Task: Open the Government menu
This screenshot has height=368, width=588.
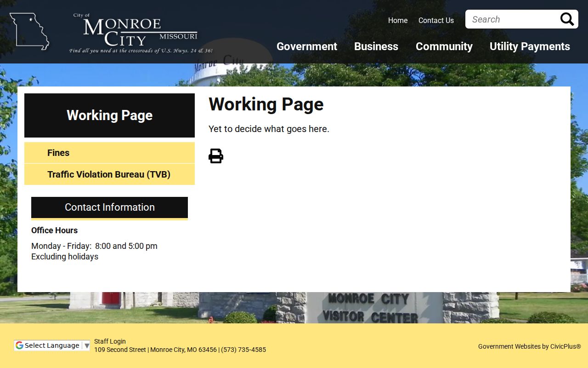Action: 307,46
